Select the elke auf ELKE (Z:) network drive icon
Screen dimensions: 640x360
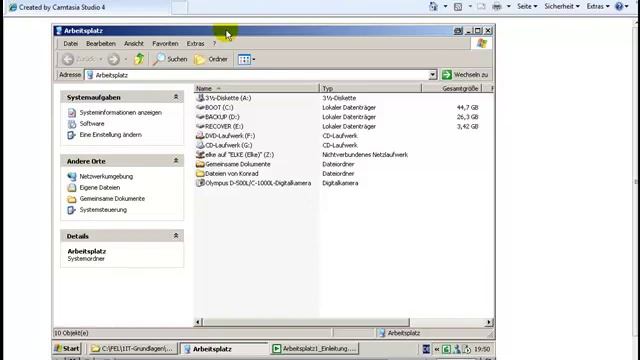coord(200,154)
